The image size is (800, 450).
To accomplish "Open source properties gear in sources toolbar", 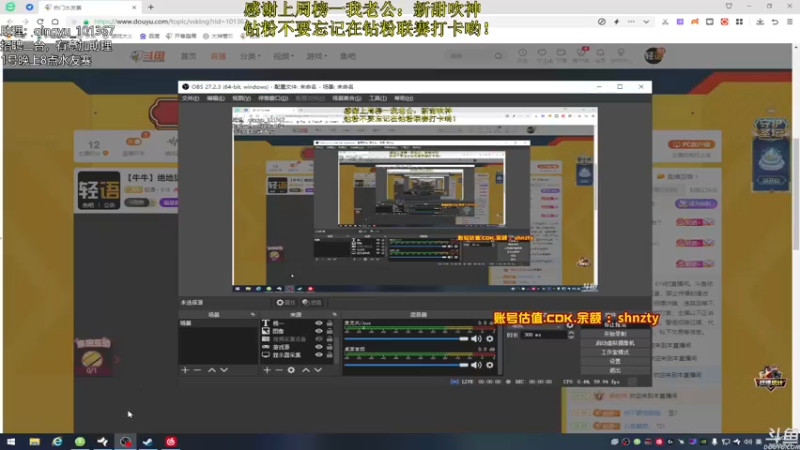I will [x=291, y=370].
